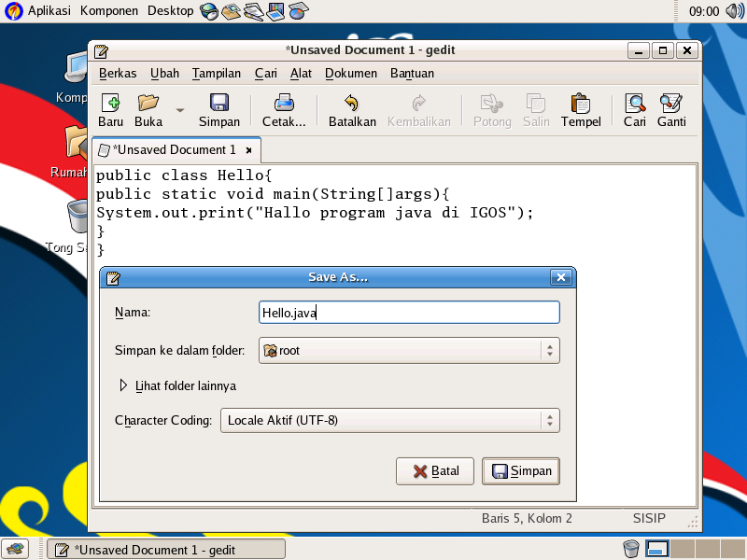Launch the document writer panel icon

tap(253, 11)
